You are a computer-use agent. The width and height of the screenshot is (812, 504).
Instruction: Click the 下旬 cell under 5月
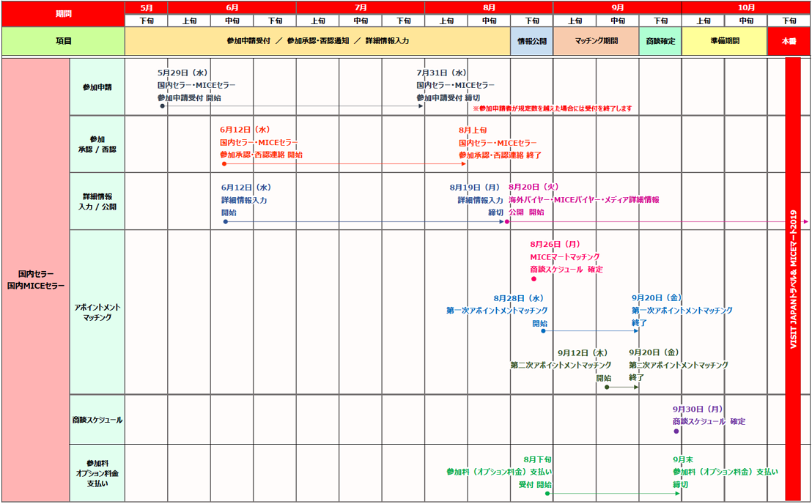tap(147, 21)
